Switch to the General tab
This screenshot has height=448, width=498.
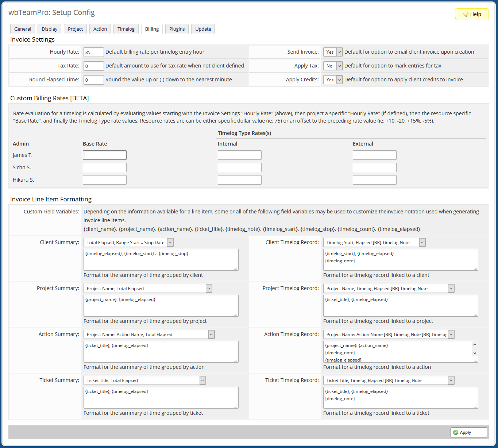pyautogui.click(x=22, y=29)
